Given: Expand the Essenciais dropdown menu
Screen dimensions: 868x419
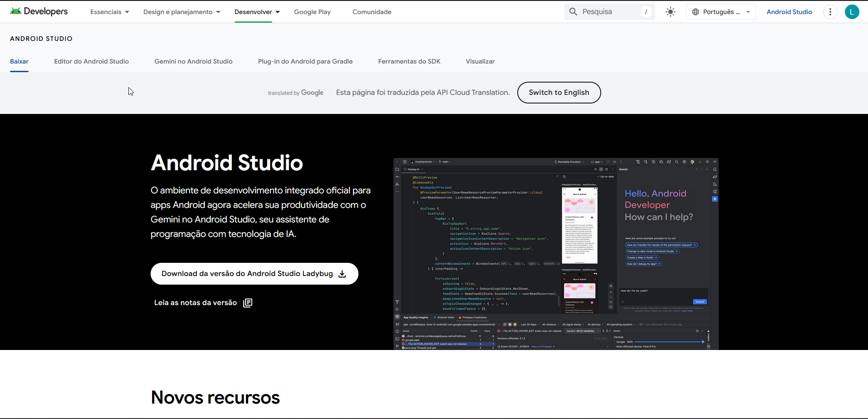Looking at the screenshot, I should 110,12.
